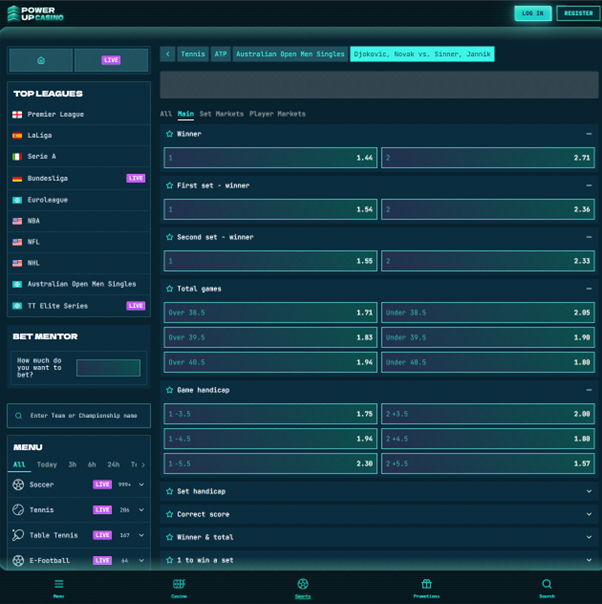The width and height of the screenshot is (602, 604).
Task: Toggle favorite star on Game handicap
Action: [169, 390]
